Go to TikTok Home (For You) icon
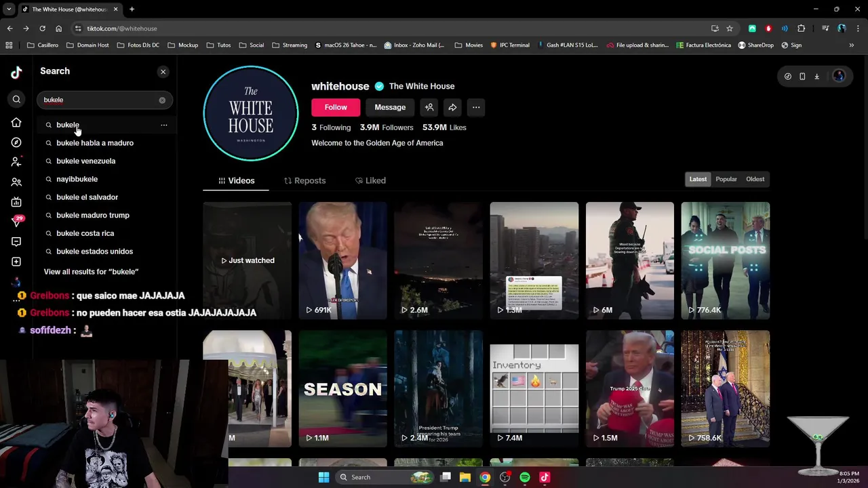The height and width of the screenshot is (488, 868). point(16,123)
